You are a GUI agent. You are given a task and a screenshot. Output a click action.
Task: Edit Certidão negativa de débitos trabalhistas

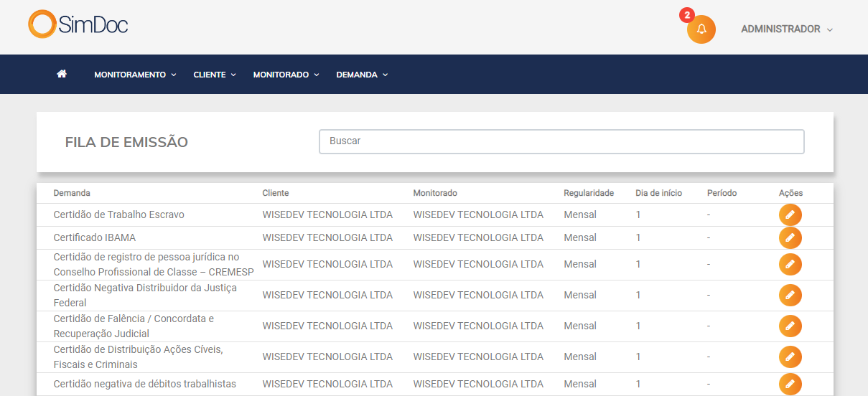(x=790, y=385)
